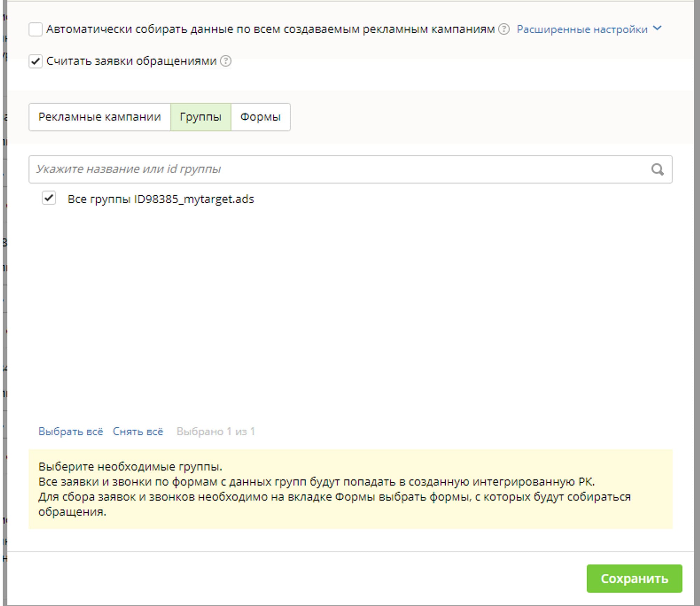Enable automatic data collection checkbox
The height and width of the screenshot is (606, 700).
click(36, 29)
